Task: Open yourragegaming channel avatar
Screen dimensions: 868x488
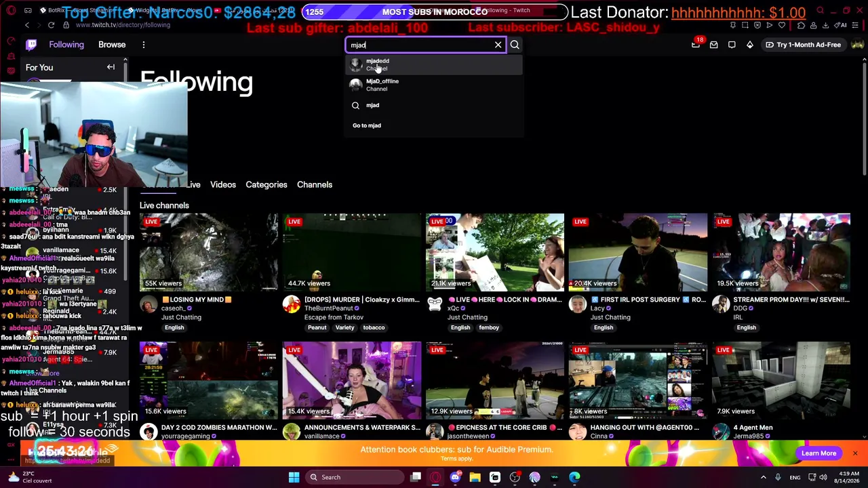Action: point(149,432)
